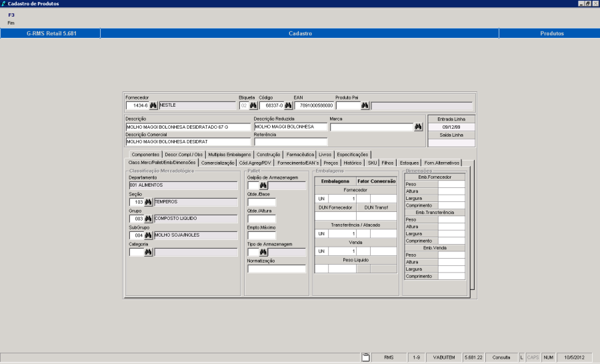Click the Saída Linha date field

[451, 143]
